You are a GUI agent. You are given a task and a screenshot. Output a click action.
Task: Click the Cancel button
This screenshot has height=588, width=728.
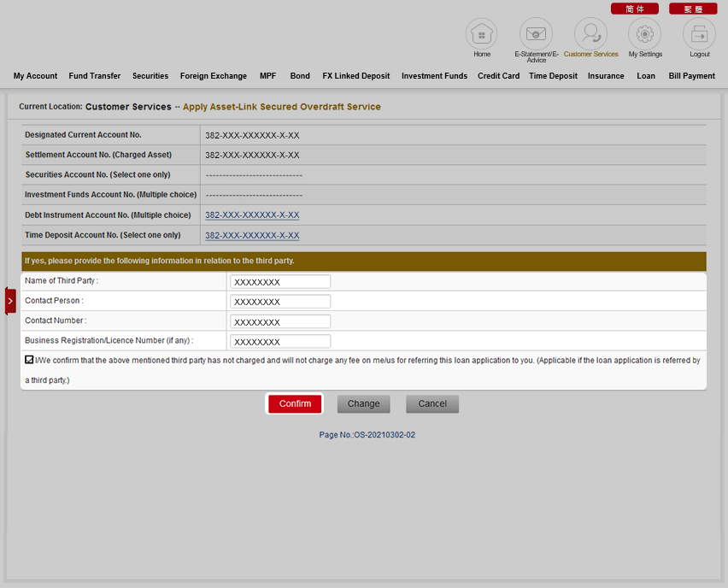pos(432,404)
